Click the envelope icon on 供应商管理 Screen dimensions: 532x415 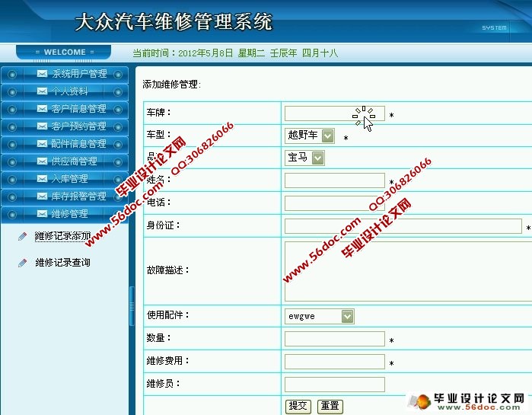pos(42,161)
